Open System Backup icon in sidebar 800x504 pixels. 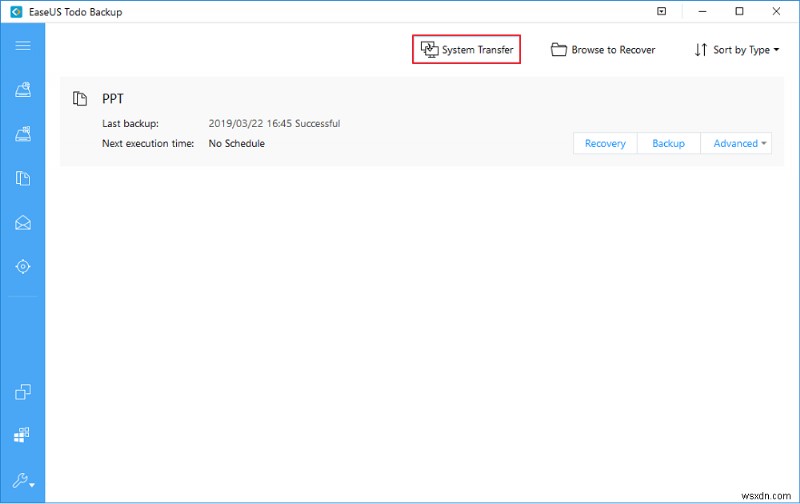(22, 134)
